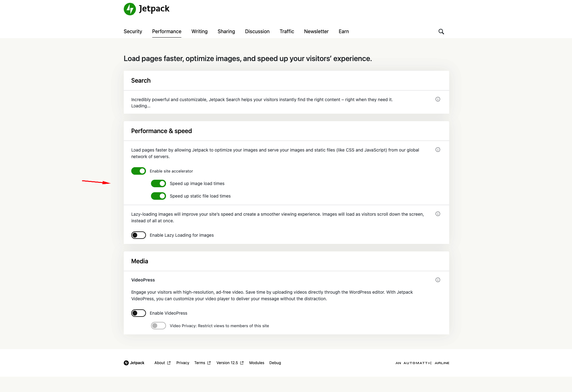This screenshot has width=572, height=392.
Task: Click the Performance & speed heading
Action: (161, 131)
